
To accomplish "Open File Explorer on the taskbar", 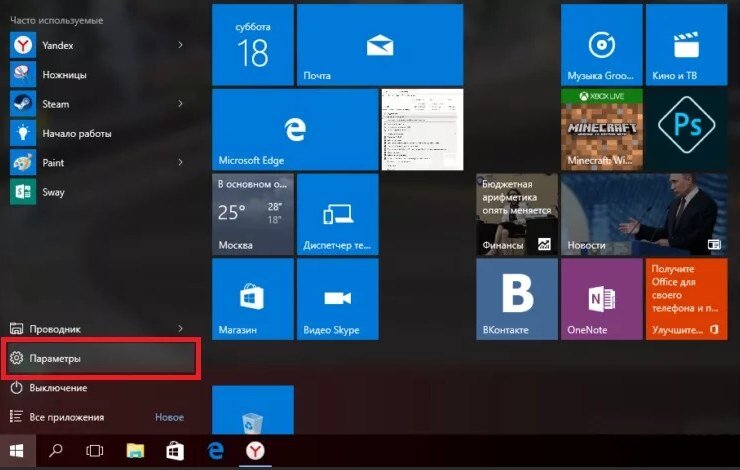I will 135,451.
